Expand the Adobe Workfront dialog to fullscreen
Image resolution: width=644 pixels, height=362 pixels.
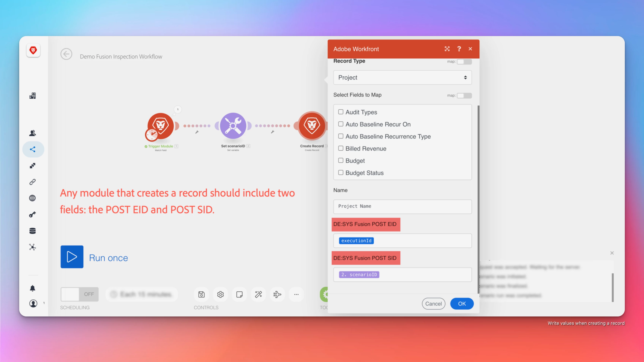447,49
